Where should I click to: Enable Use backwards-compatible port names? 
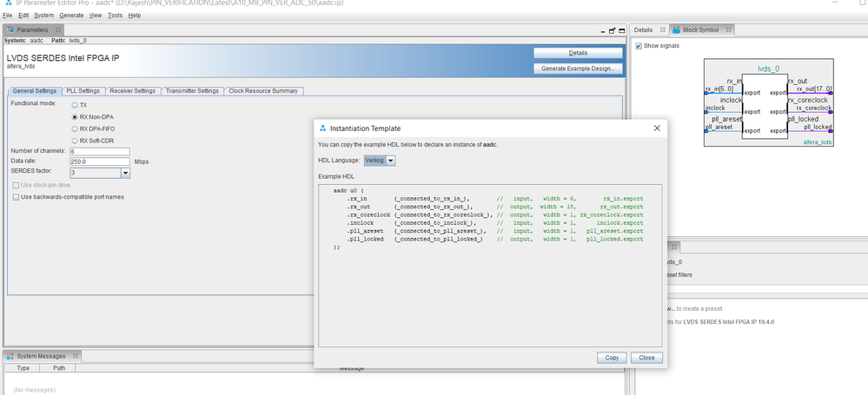(16, 197)
